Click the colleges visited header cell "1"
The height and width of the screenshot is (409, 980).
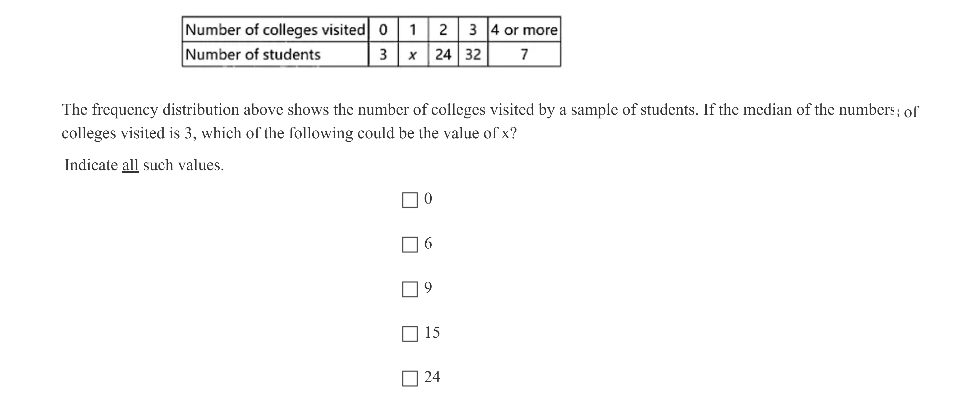pos(412,30)
